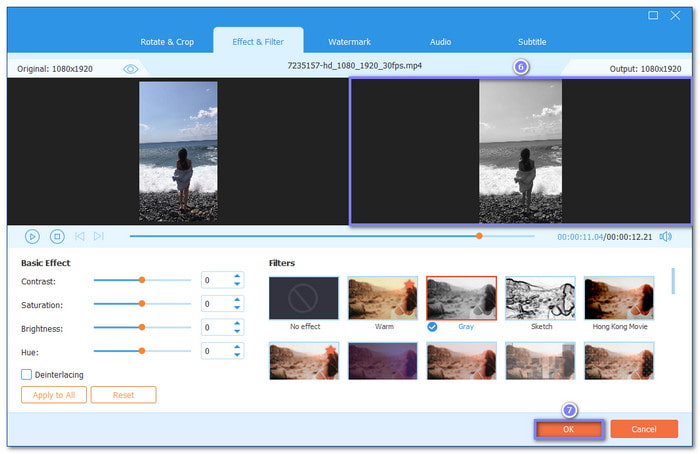Apply the Sketch filter thumbnail
700x454 pixels.
tap(540, 298)
